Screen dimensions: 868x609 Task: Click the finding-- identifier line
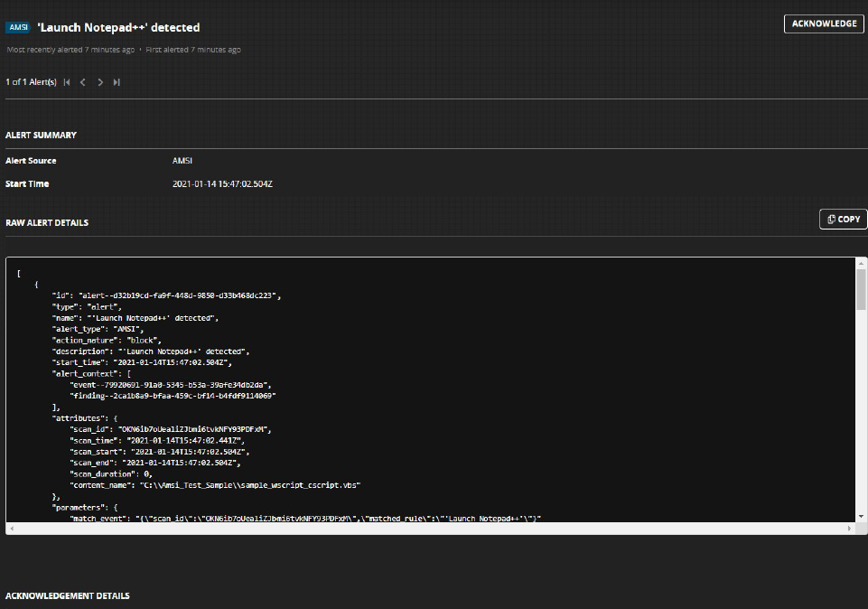173,396
